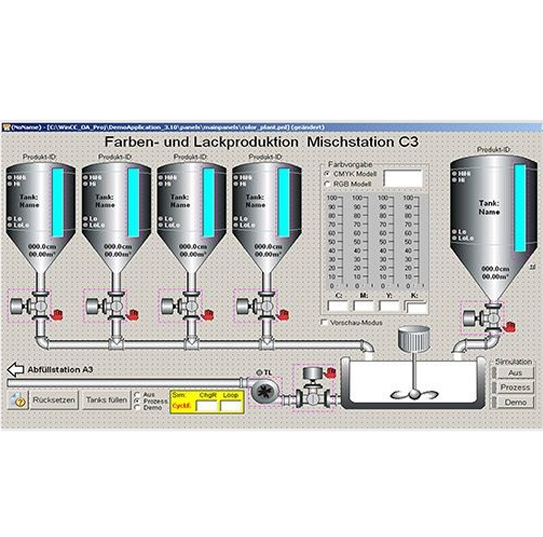Click the Demo button in the Simulation group
The height and width of the screenshot is (537, 543).
[x=515, y=402]
